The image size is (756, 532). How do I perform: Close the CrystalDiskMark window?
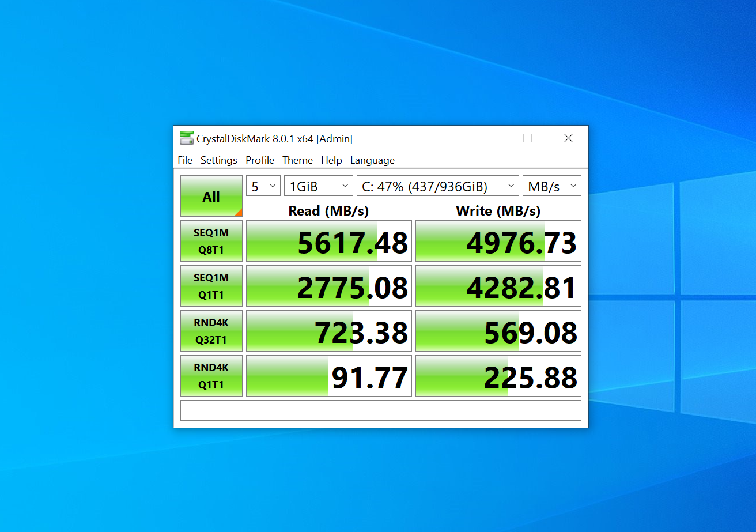pyautogui.click(x=568, y=138)
